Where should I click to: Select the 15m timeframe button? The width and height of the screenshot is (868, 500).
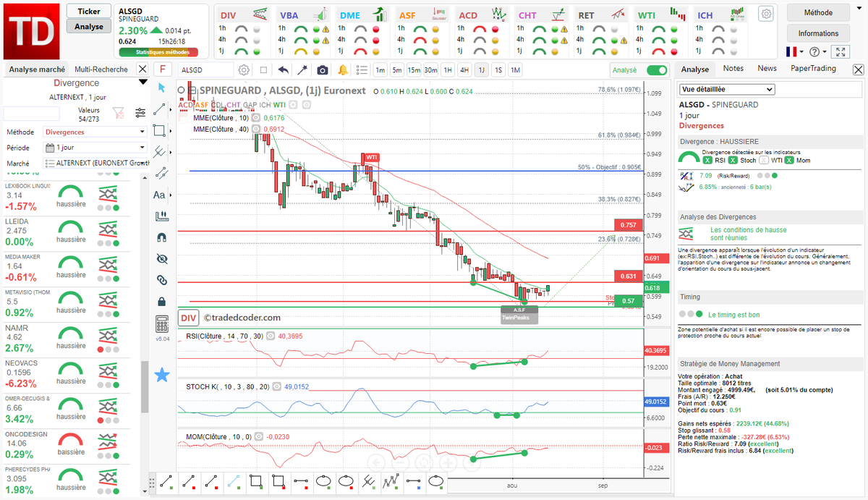pyautogui.click(x=414, y=70)
